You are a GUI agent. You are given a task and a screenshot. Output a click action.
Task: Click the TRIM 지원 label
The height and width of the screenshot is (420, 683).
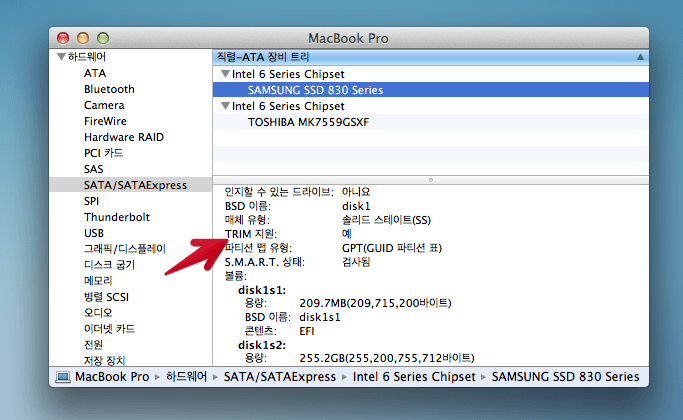tap(251, 234)
